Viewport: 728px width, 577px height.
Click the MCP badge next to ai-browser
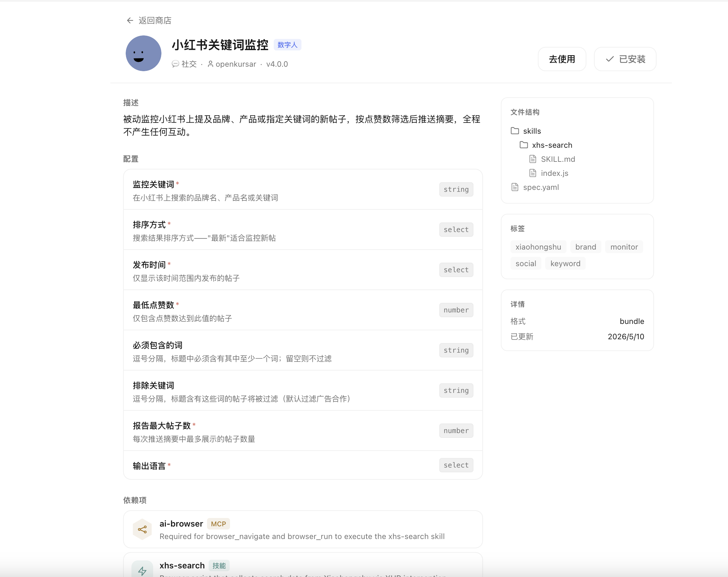click(x=218, y=524)
